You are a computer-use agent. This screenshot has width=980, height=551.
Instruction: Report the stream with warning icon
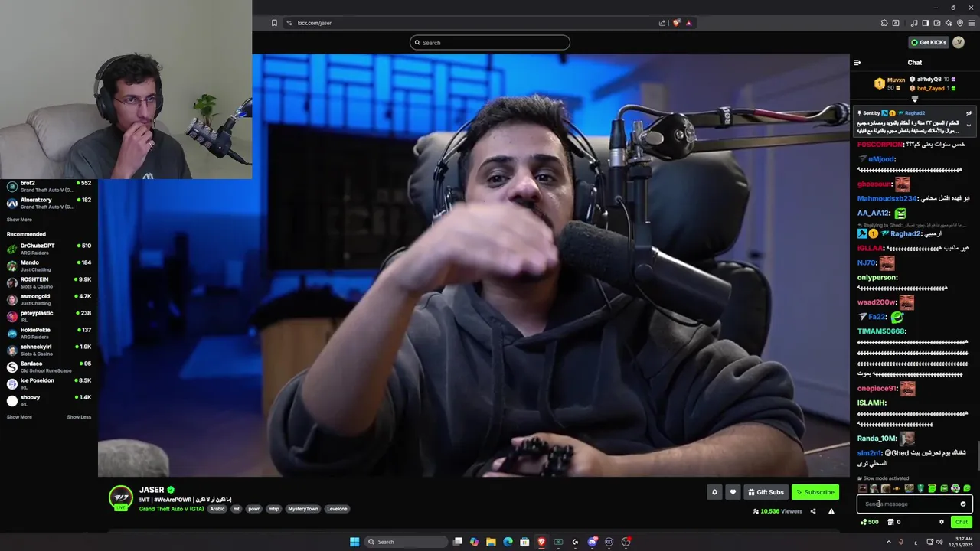tap(831, 511)
